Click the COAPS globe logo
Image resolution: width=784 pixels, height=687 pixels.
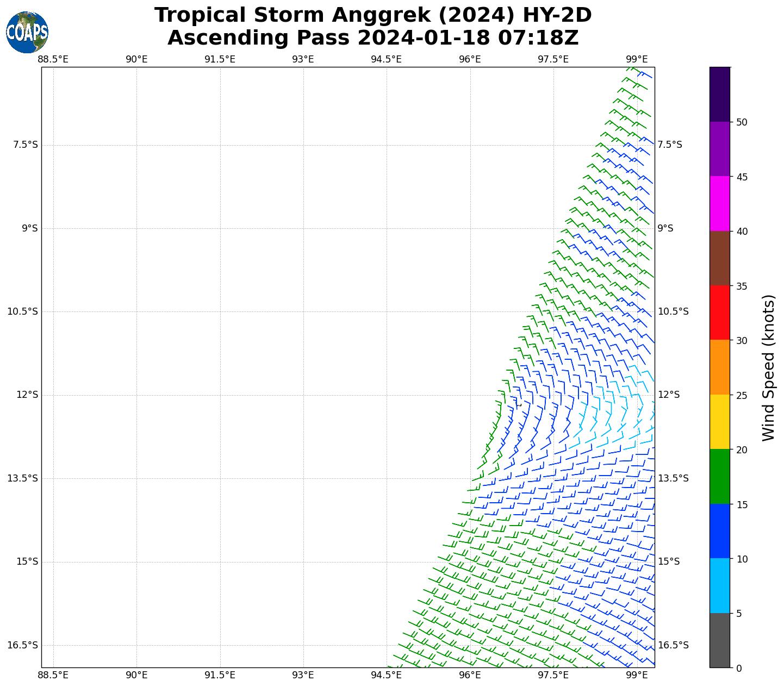coord(27,33)
